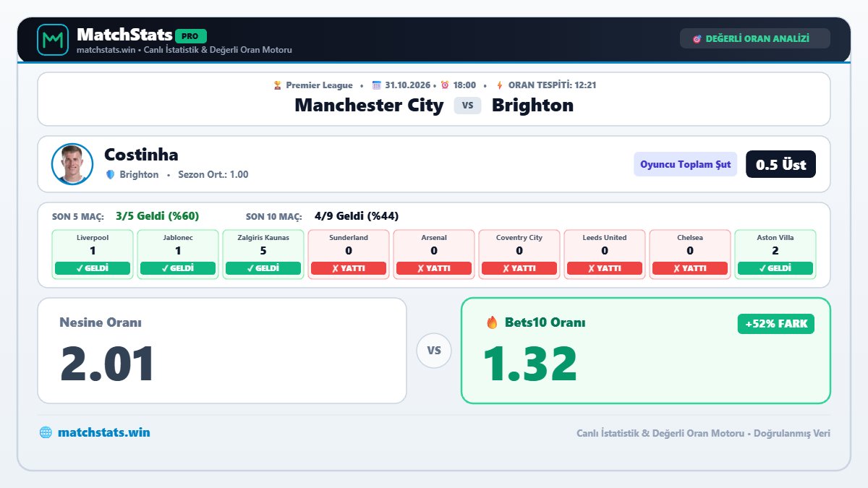Click the Bets10 Oranı label
This screenshot has width=868, height=488.
point(545,322)
